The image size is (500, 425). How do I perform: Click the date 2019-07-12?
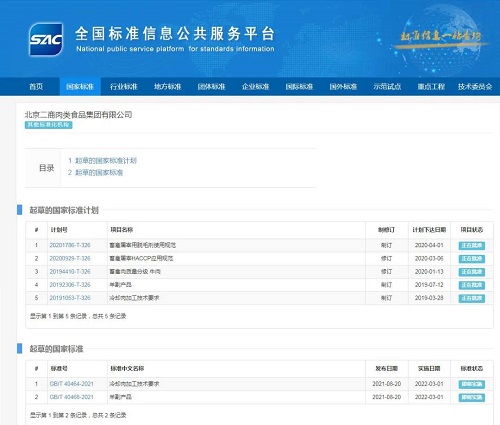pos(429,285)
